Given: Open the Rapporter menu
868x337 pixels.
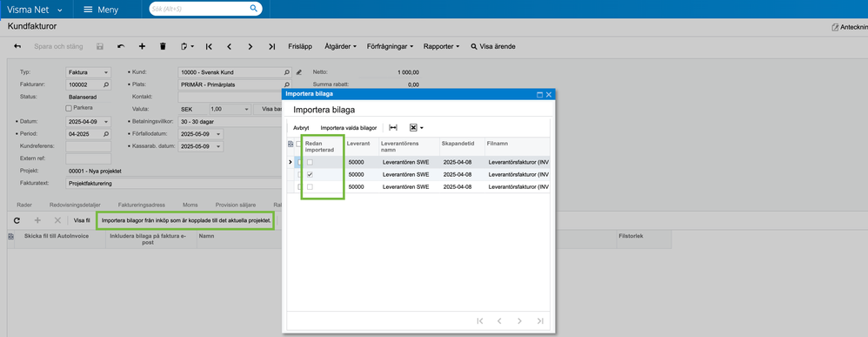Looking at the screenshot, I should [441, 46].
